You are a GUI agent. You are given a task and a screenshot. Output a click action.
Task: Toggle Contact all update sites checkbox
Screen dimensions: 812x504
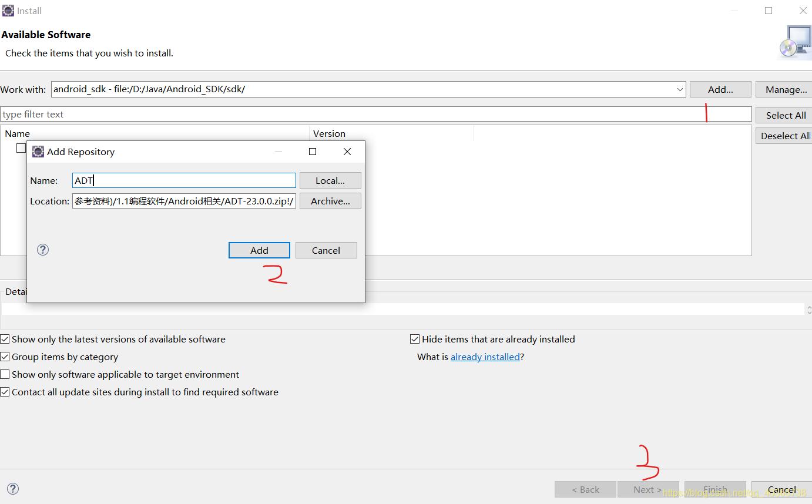pyautogui.click(x=5, y=392)
